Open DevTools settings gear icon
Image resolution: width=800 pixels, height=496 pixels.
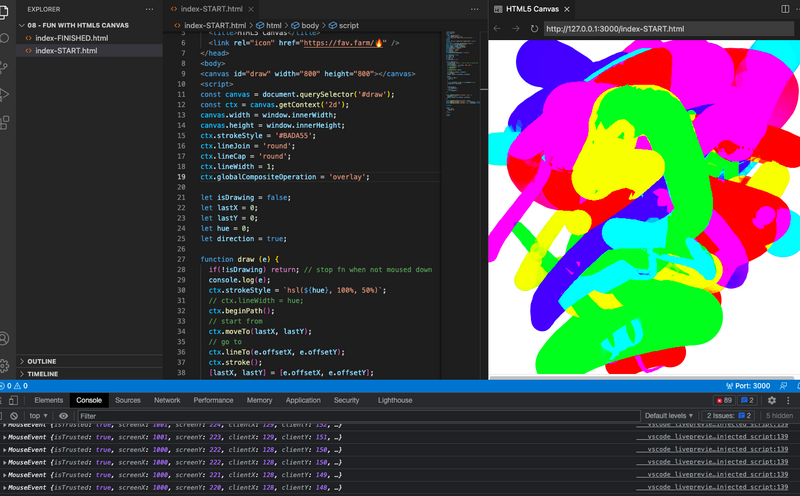[x=771, y=400]
